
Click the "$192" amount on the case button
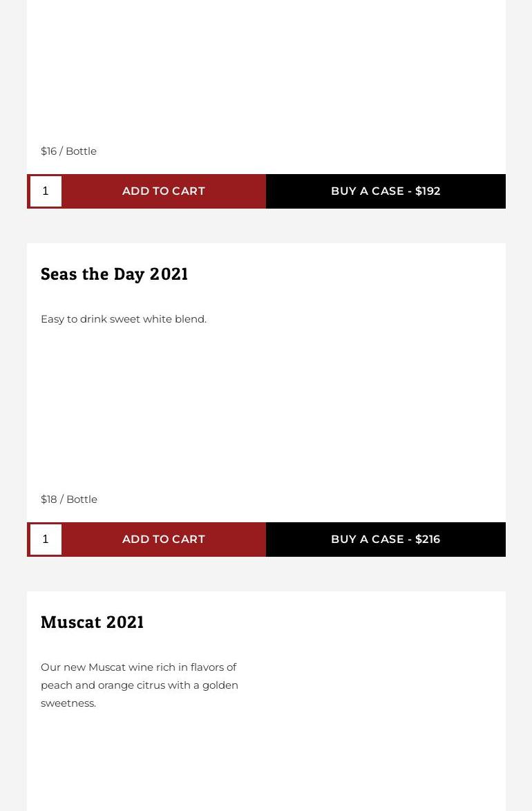click(428, 191)
